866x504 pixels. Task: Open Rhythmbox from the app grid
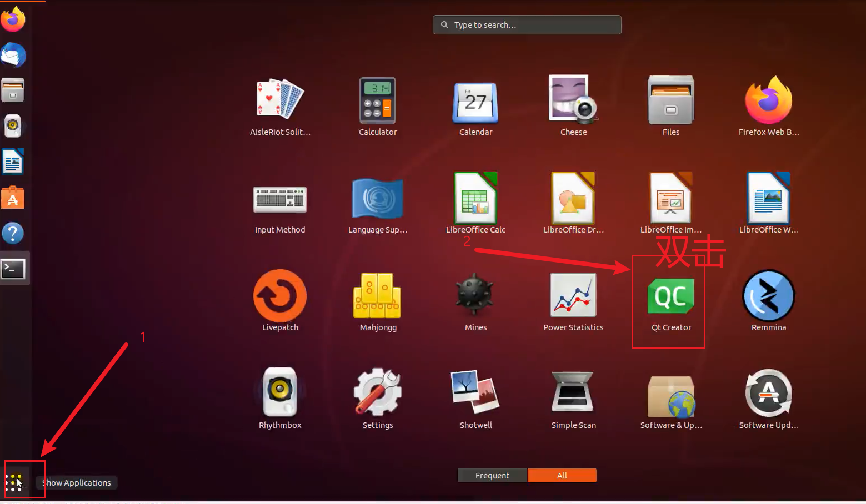(x=280, y=392)
